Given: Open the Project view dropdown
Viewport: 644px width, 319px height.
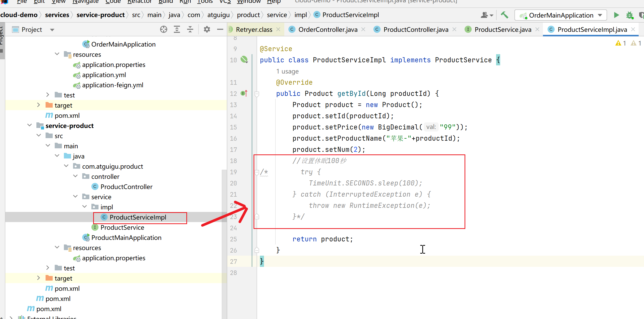Looking at the screenshot, I should click(52, 30).
